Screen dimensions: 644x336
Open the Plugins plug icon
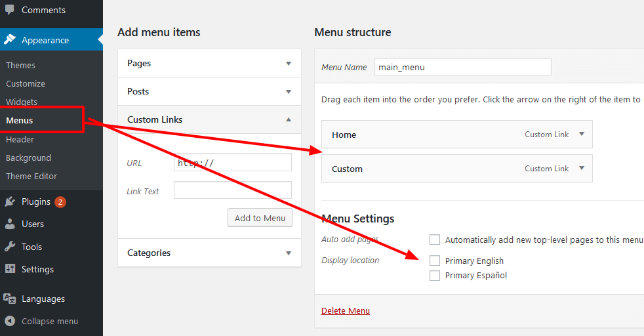coord(9,201)
